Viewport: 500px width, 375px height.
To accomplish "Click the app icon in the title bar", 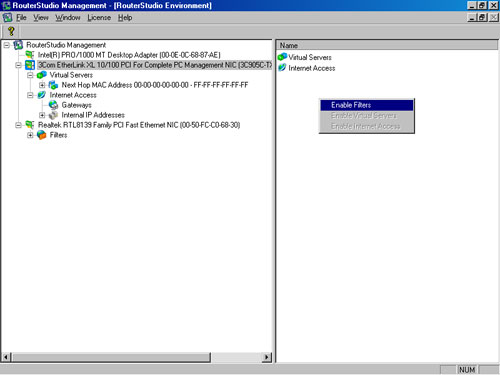I will point(6,5).
